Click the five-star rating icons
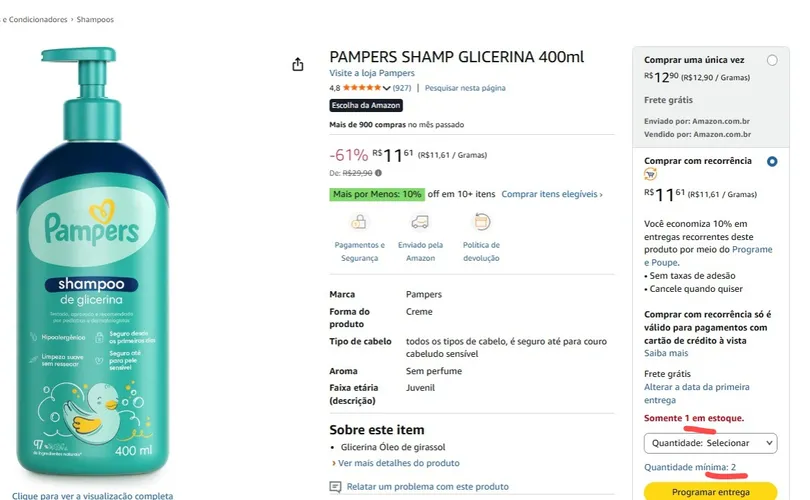This screenshot has width=810, height=500. click(362, 88)
